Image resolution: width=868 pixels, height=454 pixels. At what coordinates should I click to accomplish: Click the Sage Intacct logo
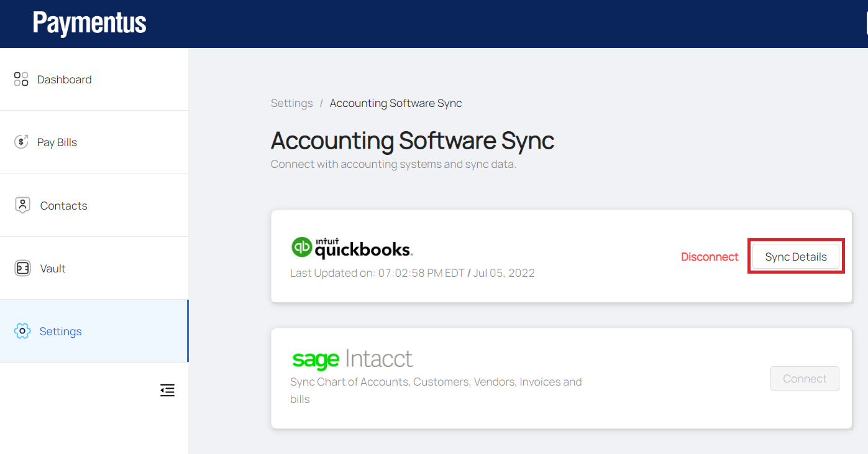[352, 359]
